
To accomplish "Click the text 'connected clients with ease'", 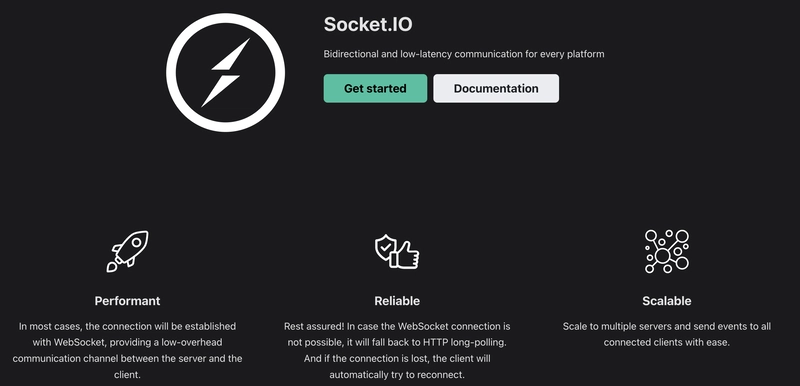I will [x=666, y=342].
